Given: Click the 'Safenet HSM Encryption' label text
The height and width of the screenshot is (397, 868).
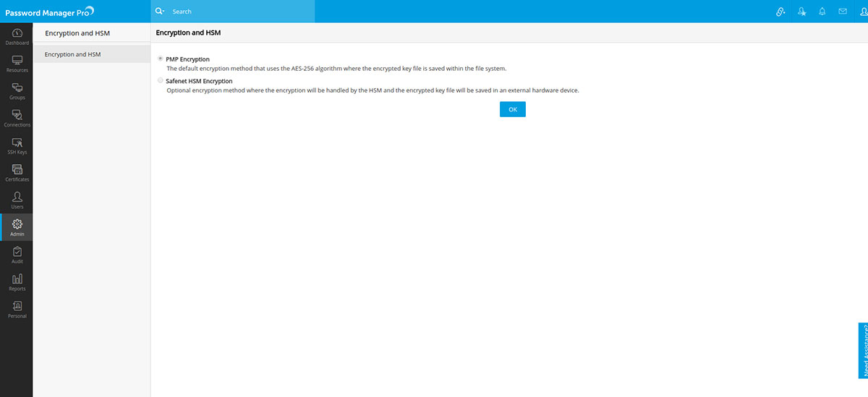Looking at the screenshot, I should (199, 82).
